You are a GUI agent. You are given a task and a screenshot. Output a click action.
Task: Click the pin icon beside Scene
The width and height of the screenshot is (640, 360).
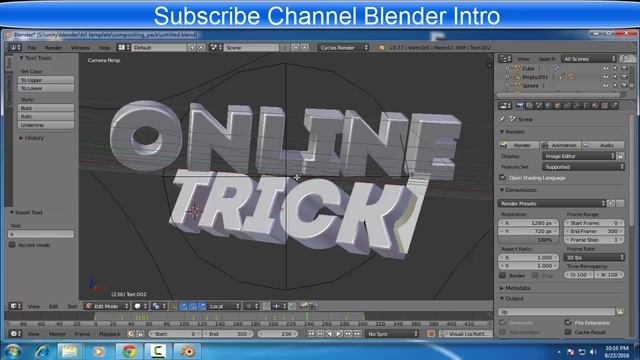[x=502, y=119]
